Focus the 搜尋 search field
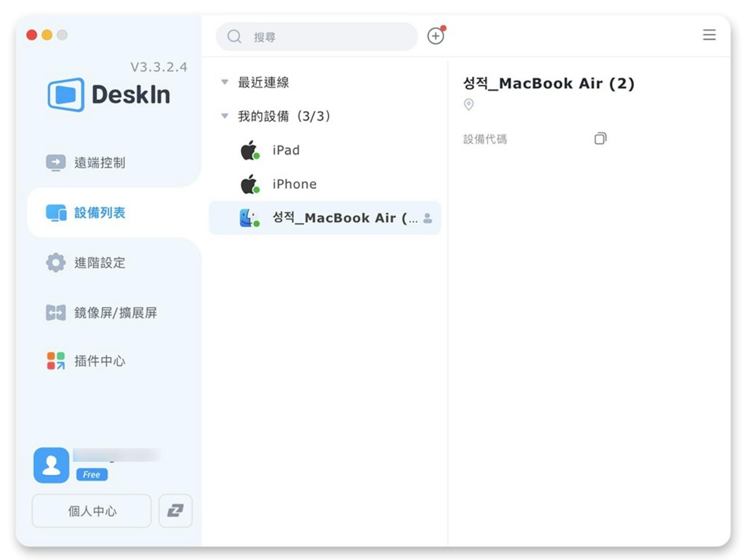 tap(317, 37)
